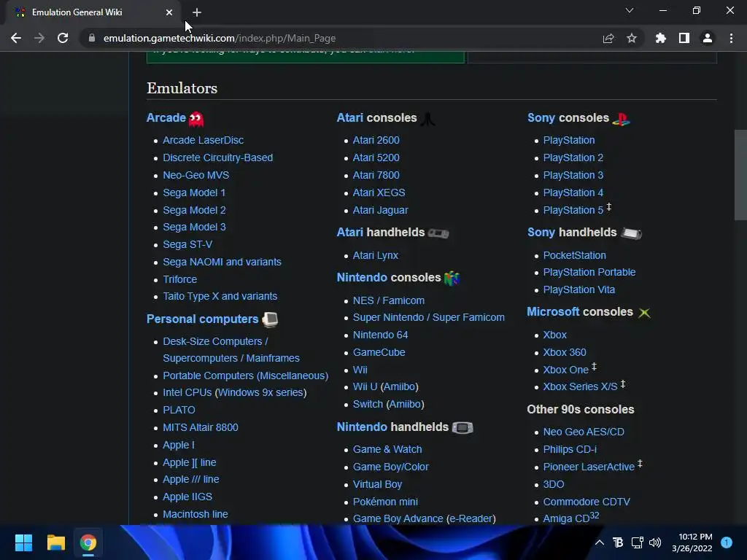This screenshot has width=747, height=560.
Task: Open the PlayStation Vita link
Action: click(x=578, y=289)
